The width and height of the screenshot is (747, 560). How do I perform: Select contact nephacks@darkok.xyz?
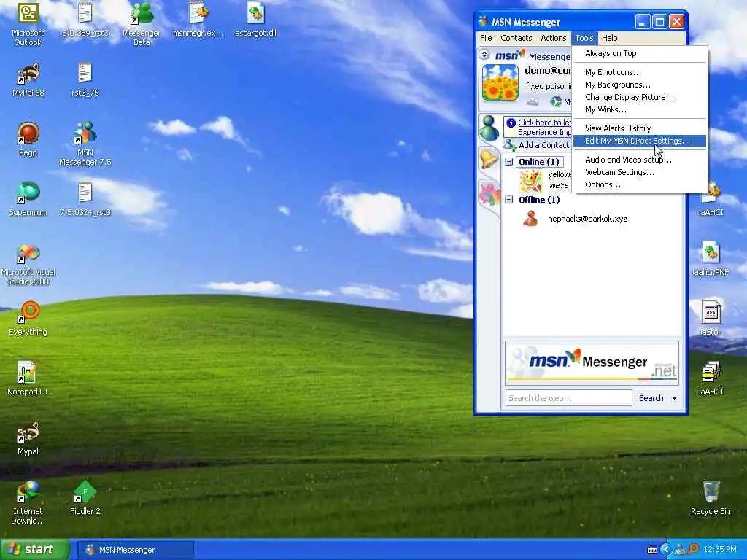coord(587,219)
